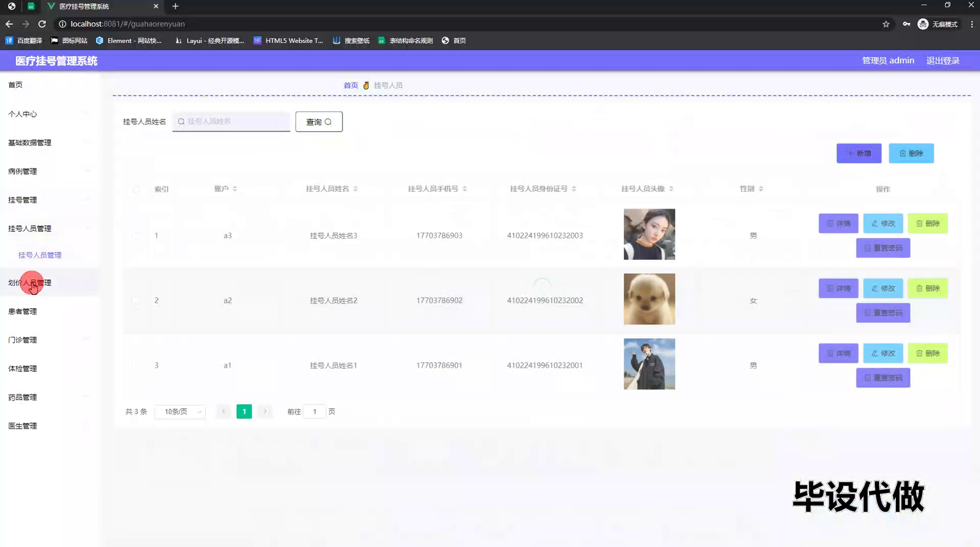Open 体检管理 in the sidebar
The image size is (980, 547).
50,368
